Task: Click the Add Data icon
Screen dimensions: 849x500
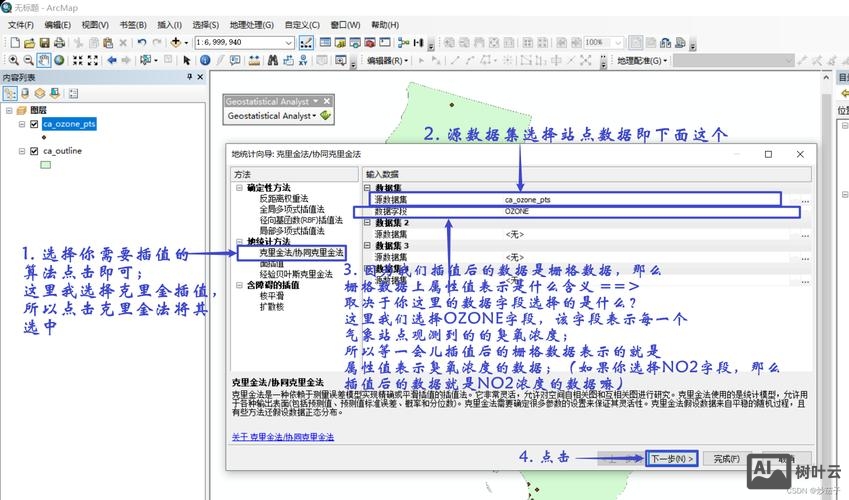Action: pyautogui.click(x=176, y=42)
